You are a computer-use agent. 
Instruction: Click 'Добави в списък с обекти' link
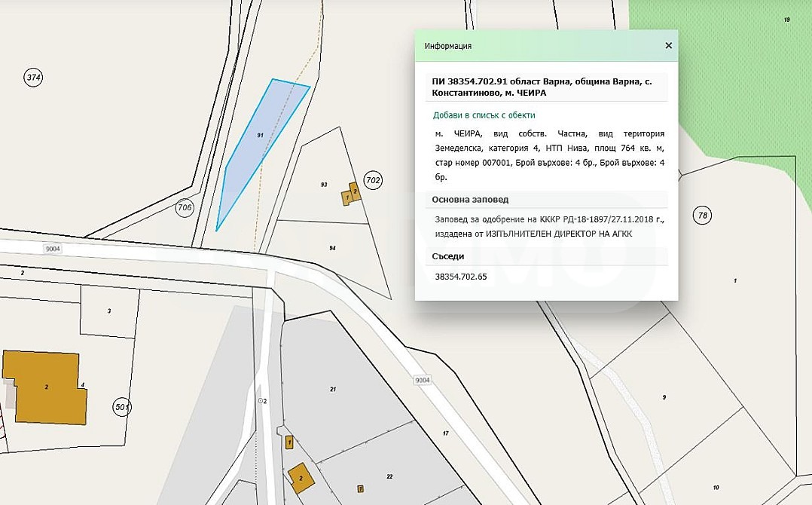click(x=484, y=115)
